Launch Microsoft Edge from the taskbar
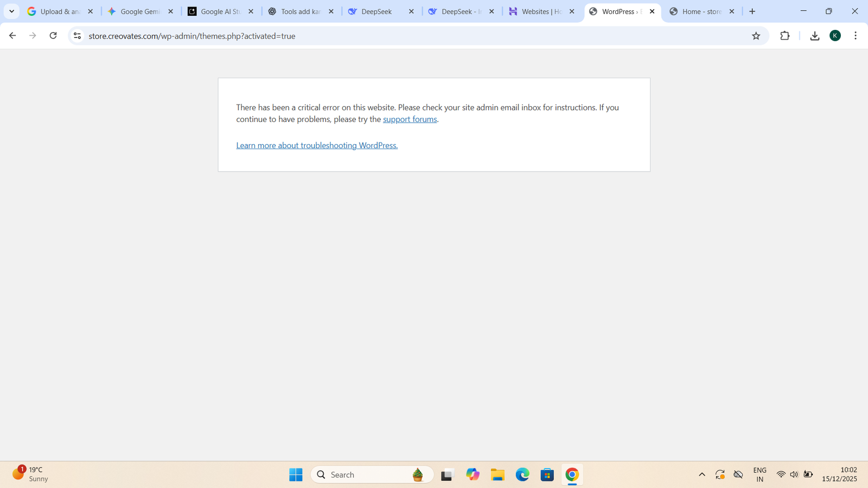This screenshot has width=868, height=488. tap(522, 475)
